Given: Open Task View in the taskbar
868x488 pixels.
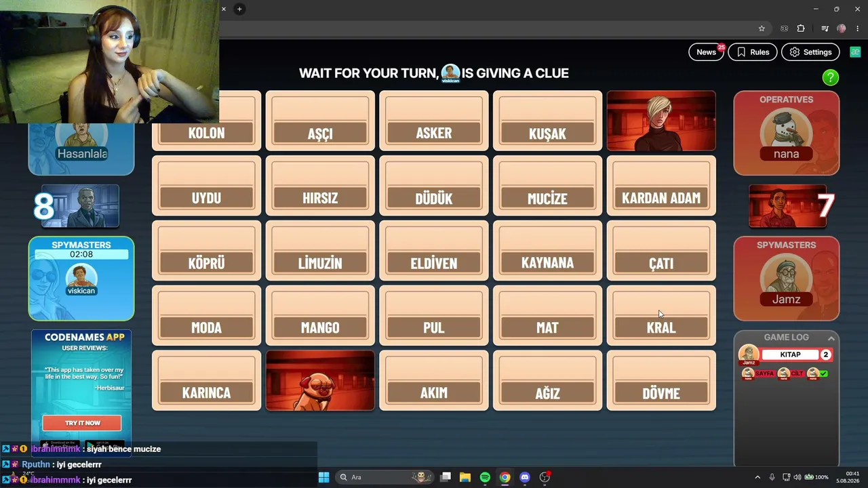Looking at the screenshot, I should tap(446, 477).
